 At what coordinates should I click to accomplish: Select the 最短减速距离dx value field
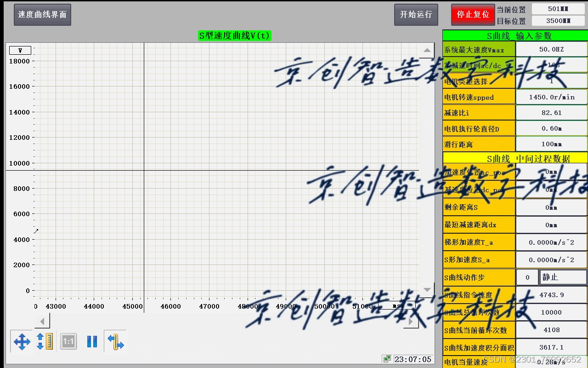551,225
